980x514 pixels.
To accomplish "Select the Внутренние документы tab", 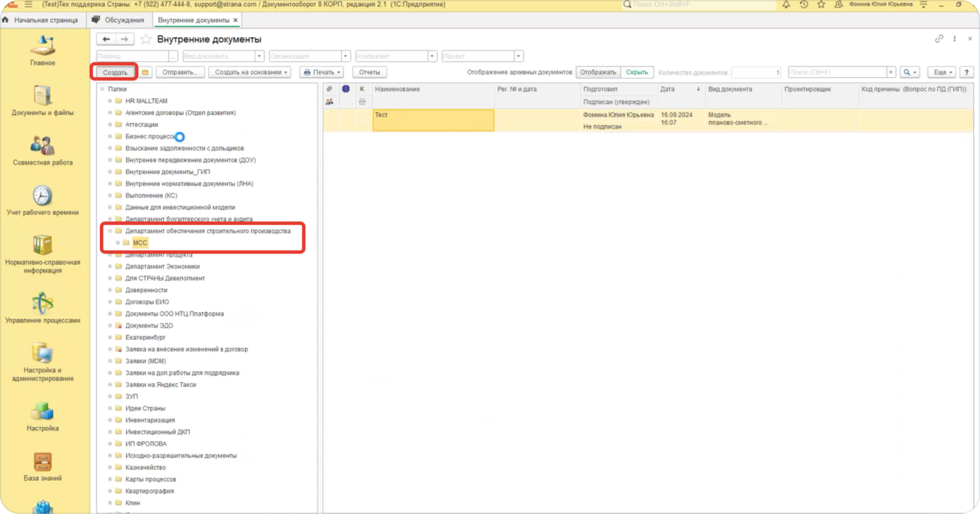I will [193, 20].
